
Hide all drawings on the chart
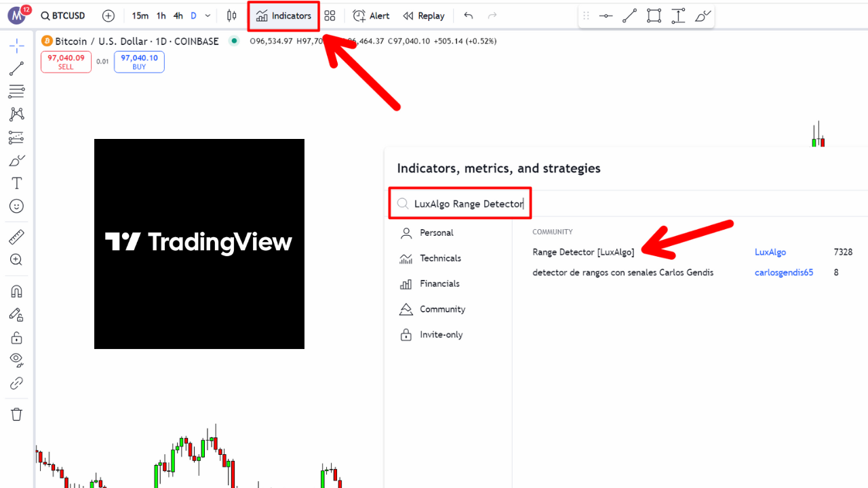16,360
